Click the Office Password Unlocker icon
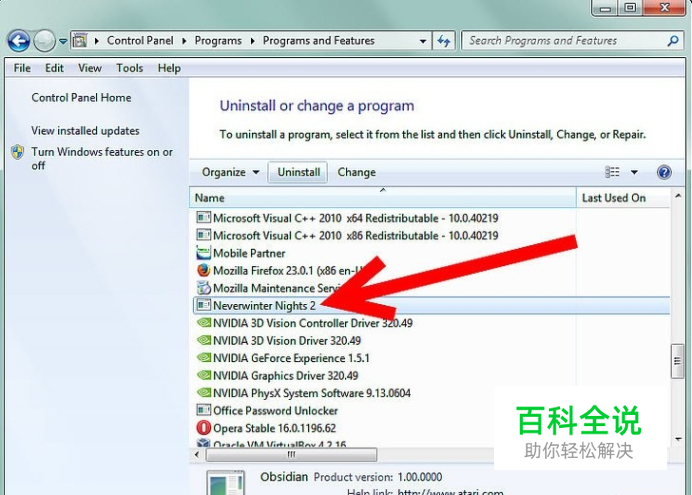Screen dimensions: 692x495 [203, 410]
